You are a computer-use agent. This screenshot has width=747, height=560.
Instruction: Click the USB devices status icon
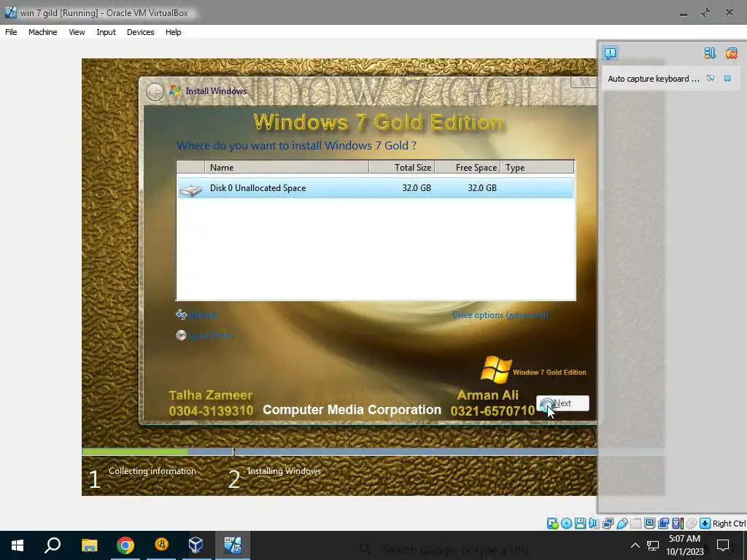tap(622, 524)
